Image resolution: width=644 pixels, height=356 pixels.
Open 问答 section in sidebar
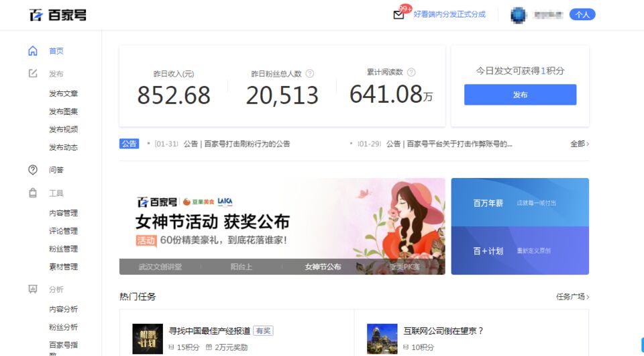56,170
